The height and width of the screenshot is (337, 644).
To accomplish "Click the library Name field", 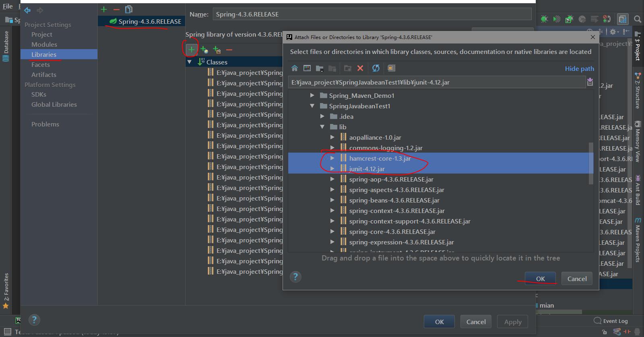I will tap(372, 14).
